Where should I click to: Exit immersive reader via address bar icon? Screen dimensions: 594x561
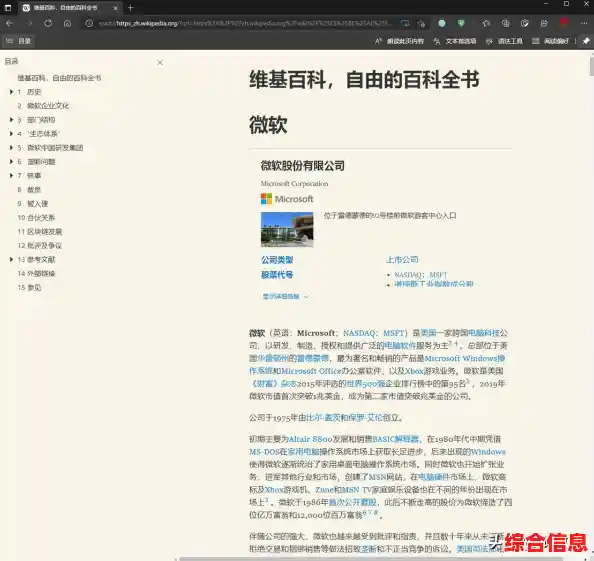(x=405, y=23)
